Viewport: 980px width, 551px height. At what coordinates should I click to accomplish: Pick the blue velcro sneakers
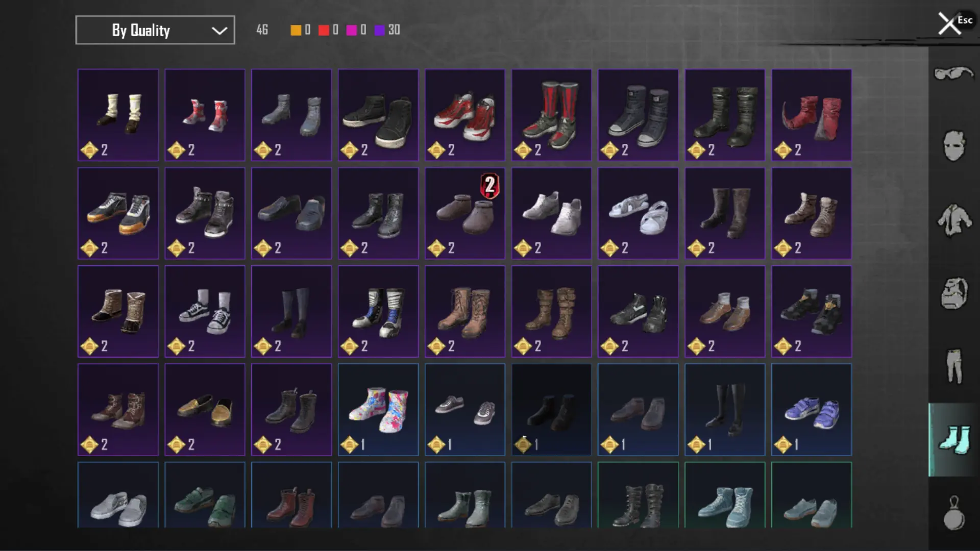point(812,410)
